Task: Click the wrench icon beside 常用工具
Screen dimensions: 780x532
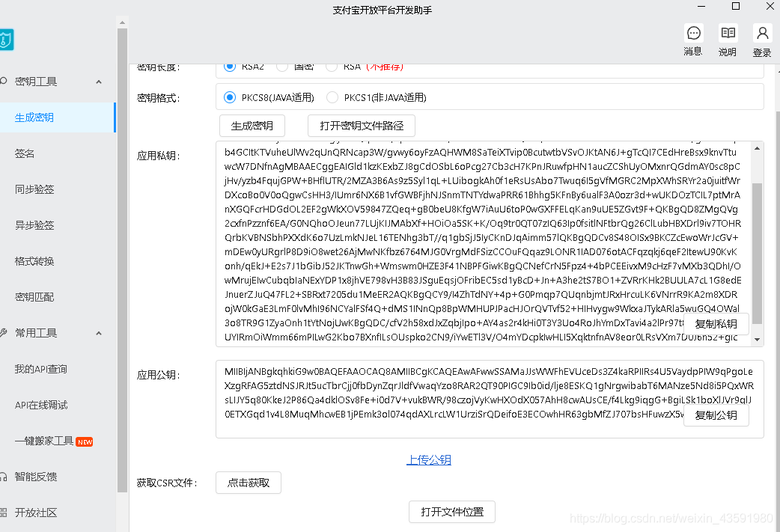Action: point(4,333)
